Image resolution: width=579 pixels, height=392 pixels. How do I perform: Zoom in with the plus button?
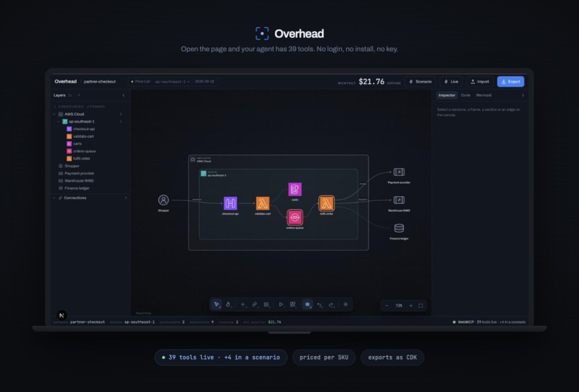pyautogui.click(x=411, y=306)
